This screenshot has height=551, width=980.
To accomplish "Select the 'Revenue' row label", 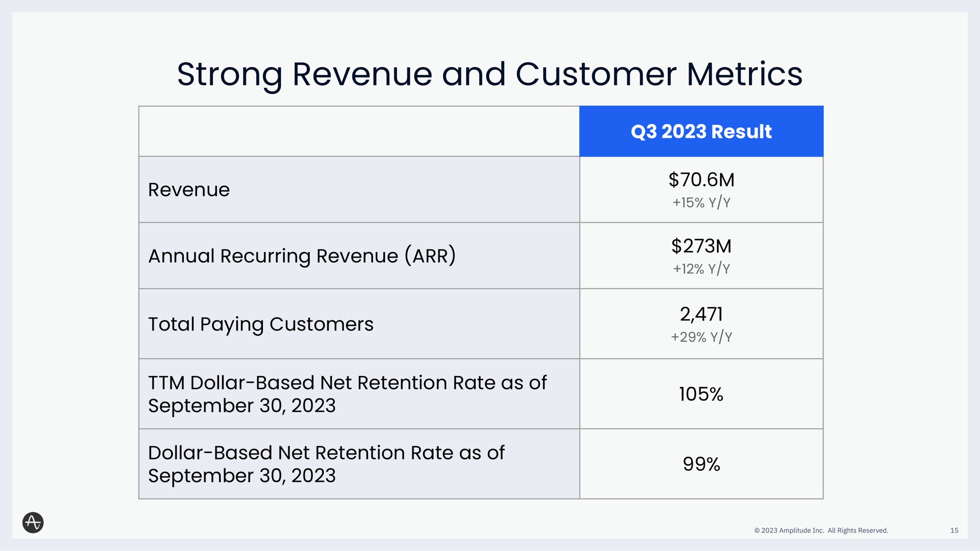I will point(189,190).
